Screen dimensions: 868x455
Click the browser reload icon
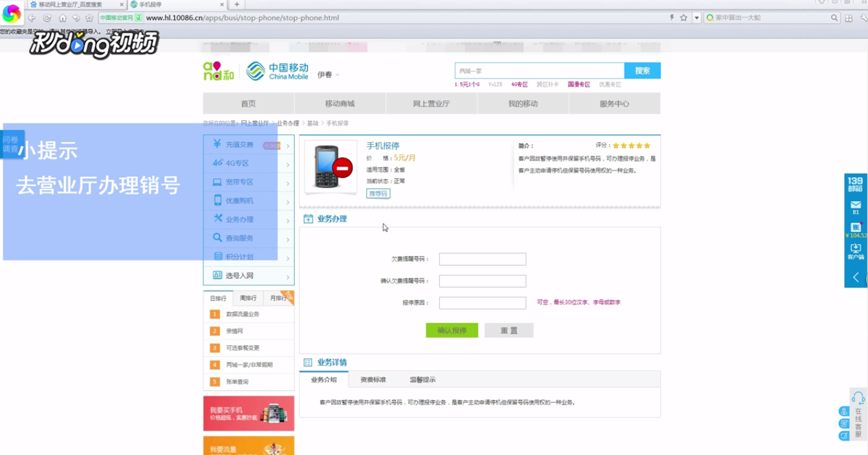coord(47,18)
